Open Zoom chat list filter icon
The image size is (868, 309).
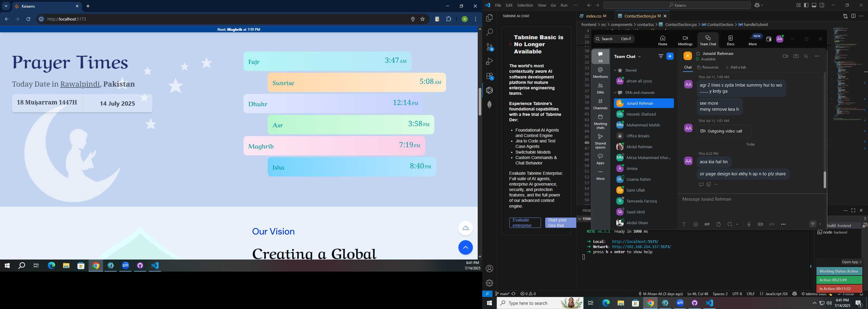(661, 56)
